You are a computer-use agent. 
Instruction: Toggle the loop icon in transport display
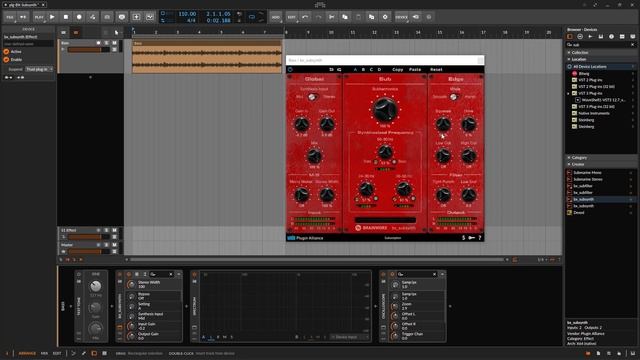tap(252, 17)
